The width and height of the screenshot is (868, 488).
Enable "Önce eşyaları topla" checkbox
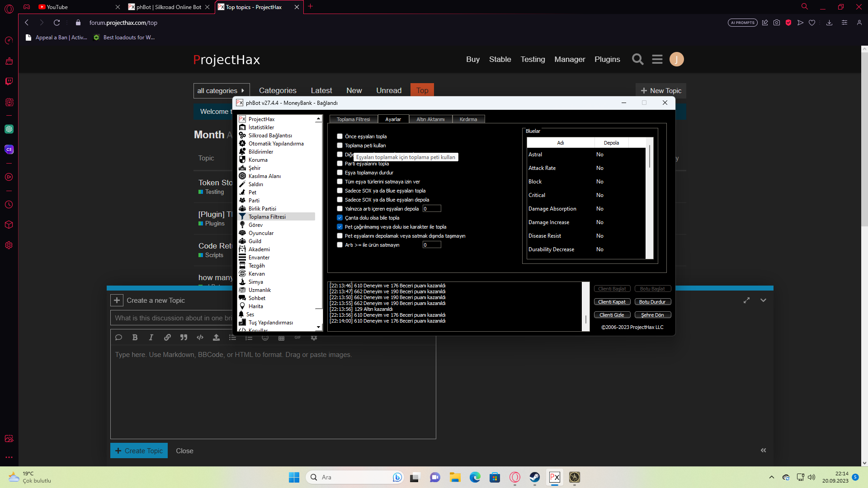(x=340, y=136)
